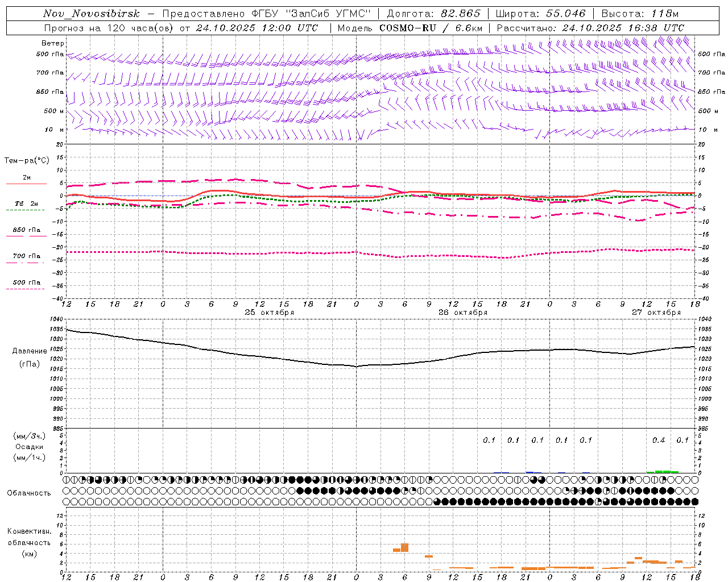This screenshot has height=582, width=728.
Task: Click the green precipitation bar on 27 October
Action: (663, 472)
